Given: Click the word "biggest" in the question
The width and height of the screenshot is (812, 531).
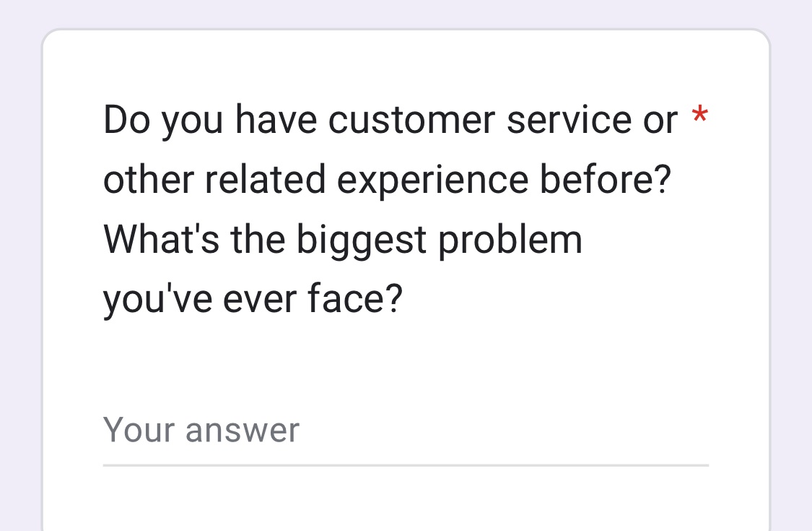Looking at the screenshot, I should [362, 241].
